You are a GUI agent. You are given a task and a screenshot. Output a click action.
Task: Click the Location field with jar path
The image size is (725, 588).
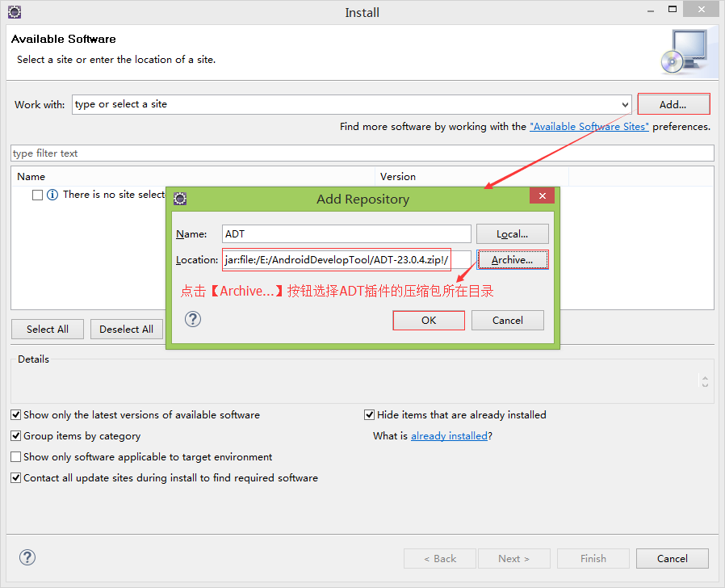pyautogui.click(x=346, y=260)
